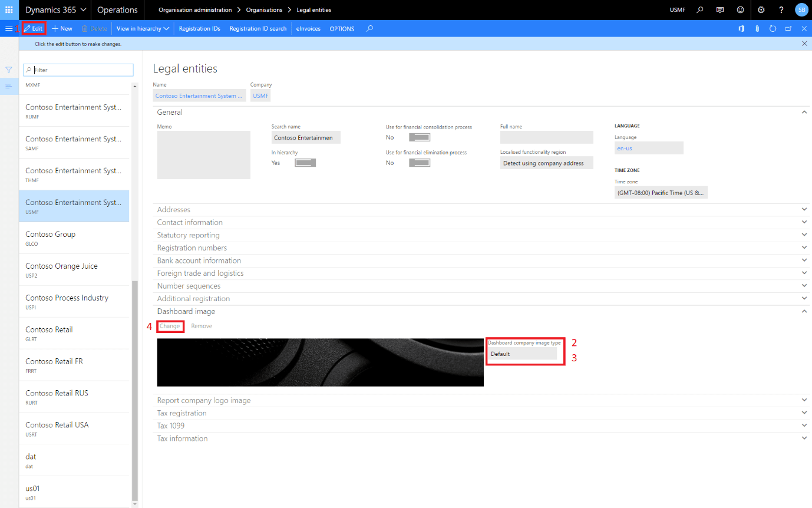Image resolution: width=812 pixels, height=508 pixels.
Task: Open View in hierarchy dropdown
Action: (143, 28)
